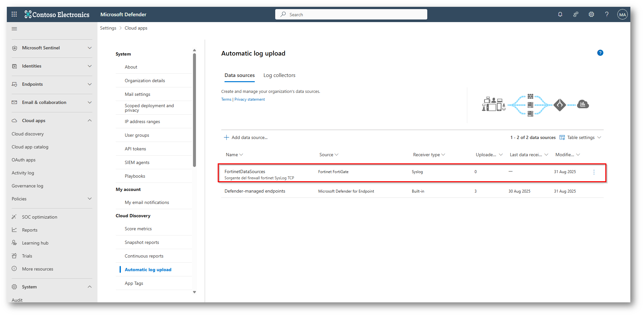Open the settings gear in header
The height and width of the screenshot is (316, 644).
[591, 14]
